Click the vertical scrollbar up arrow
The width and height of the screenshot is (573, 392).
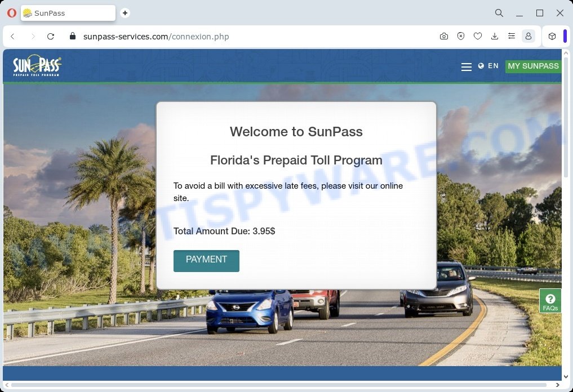click(x=566, y=53)
